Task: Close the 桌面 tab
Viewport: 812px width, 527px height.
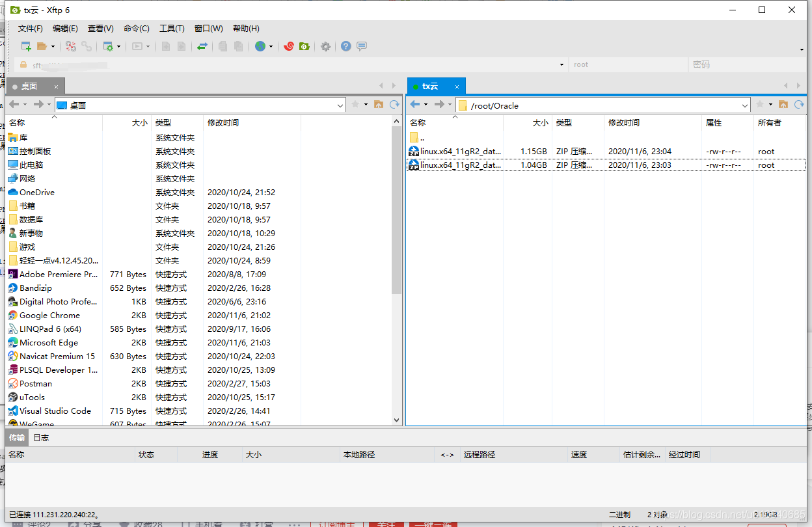Action: click(x=56, y=87)
